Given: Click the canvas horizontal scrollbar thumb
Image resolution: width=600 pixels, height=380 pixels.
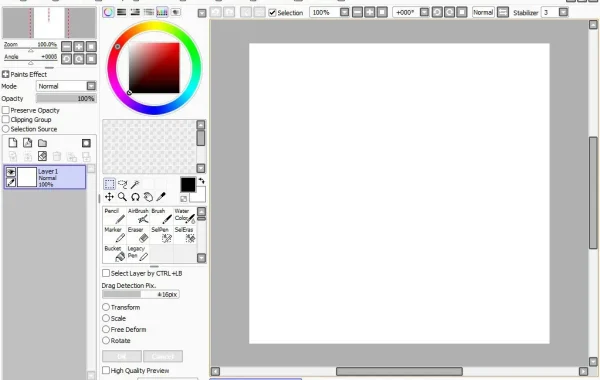Looking at the screenshot, I should [399, 371].
